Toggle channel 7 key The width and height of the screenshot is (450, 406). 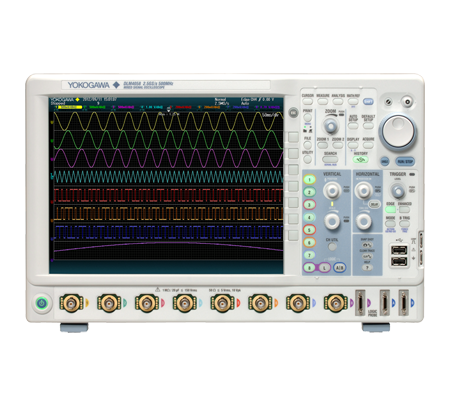coord(310,255)
